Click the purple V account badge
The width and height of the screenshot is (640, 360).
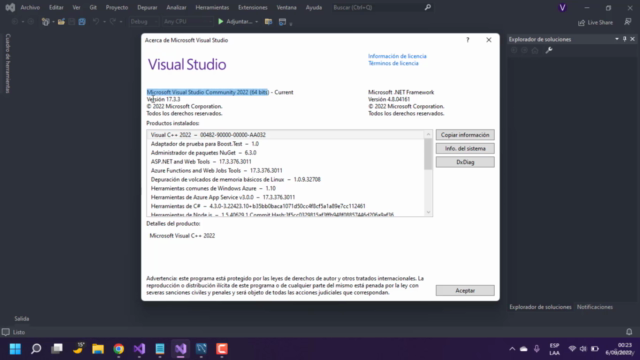(562, 7)
